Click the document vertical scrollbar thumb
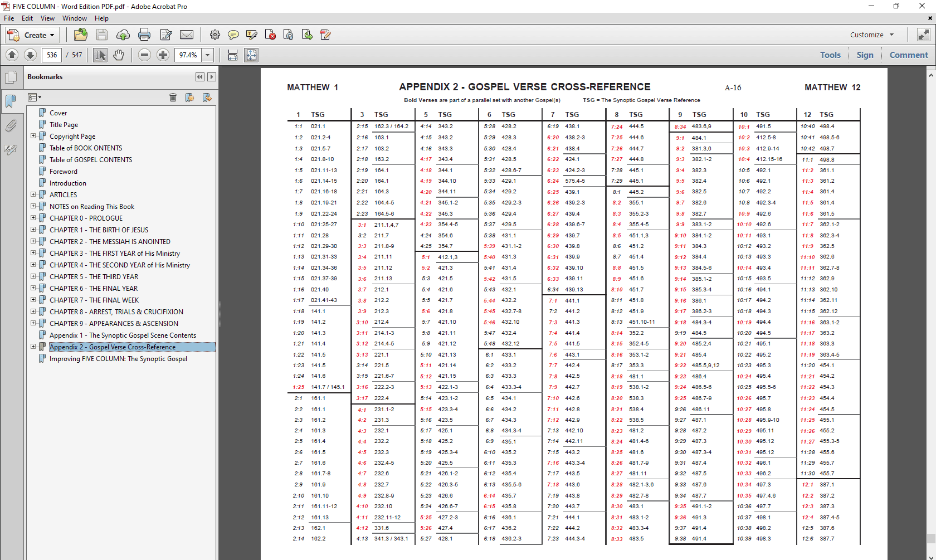The height and width of the screenshot is (560, 936). tap(931, 538)
